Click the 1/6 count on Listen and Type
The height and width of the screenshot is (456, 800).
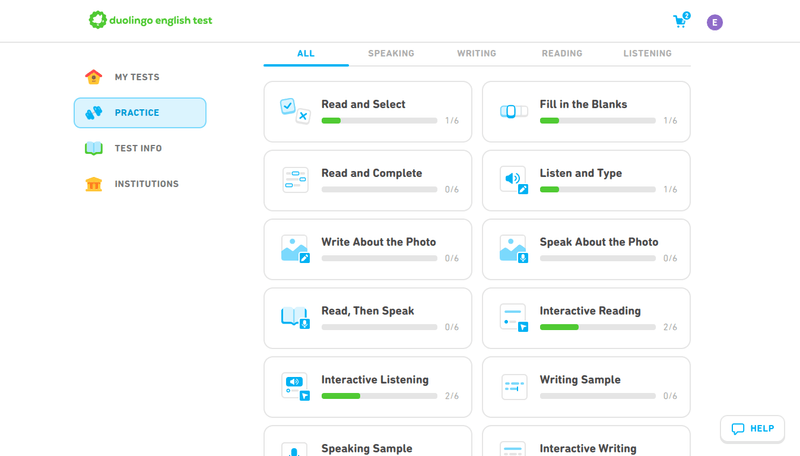click(670, 190)
